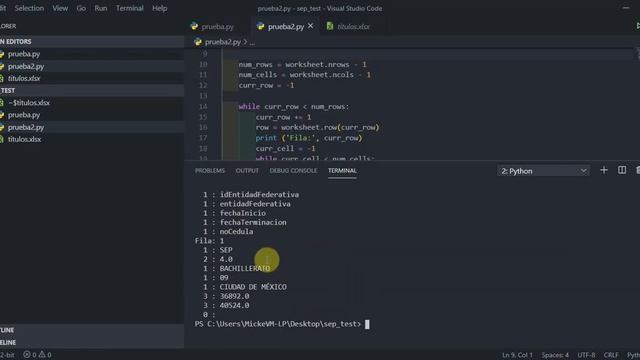The height and width of the screenshot is (360, 640).
Task: Click line 14 'while curr_row < num_rows:'
Action: point(293,107)
